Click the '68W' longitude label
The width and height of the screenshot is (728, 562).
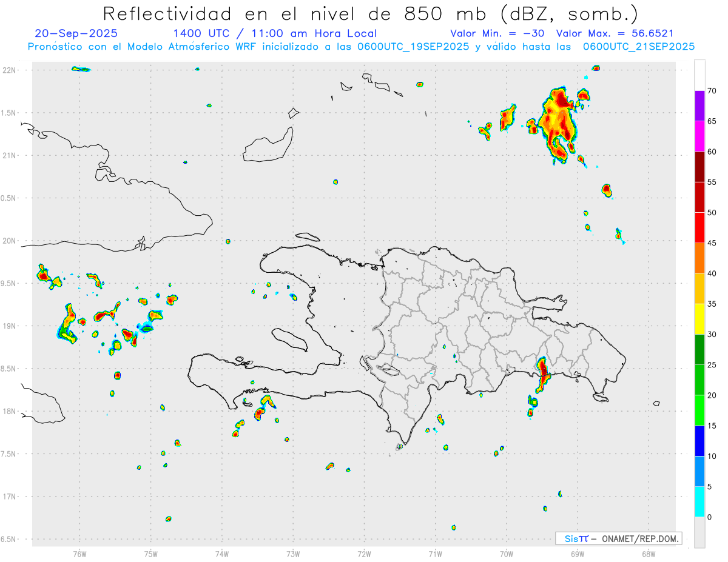point(649,554)
